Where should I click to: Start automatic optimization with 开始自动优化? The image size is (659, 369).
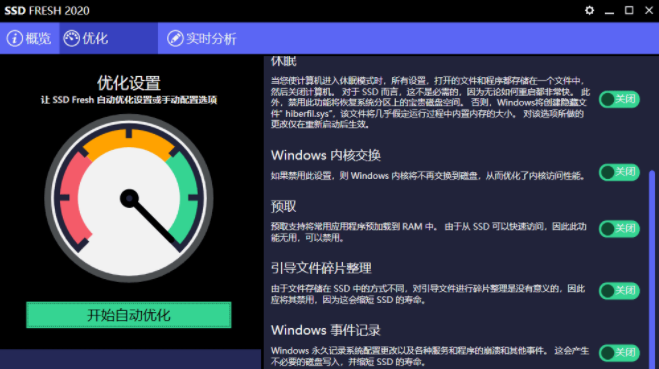[x=129, y=315]
